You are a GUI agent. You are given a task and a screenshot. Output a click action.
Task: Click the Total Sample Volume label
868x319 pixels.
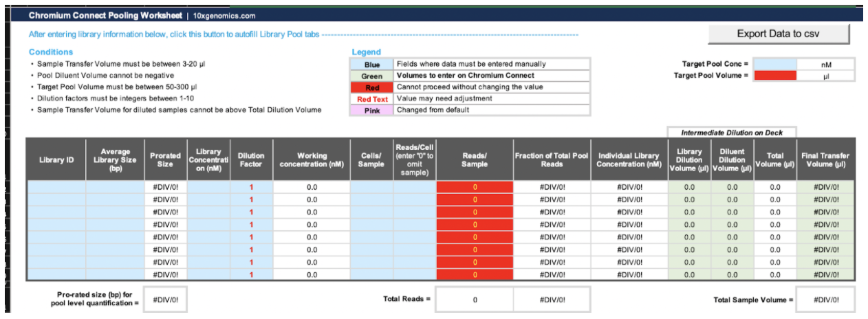click(753, 299)
